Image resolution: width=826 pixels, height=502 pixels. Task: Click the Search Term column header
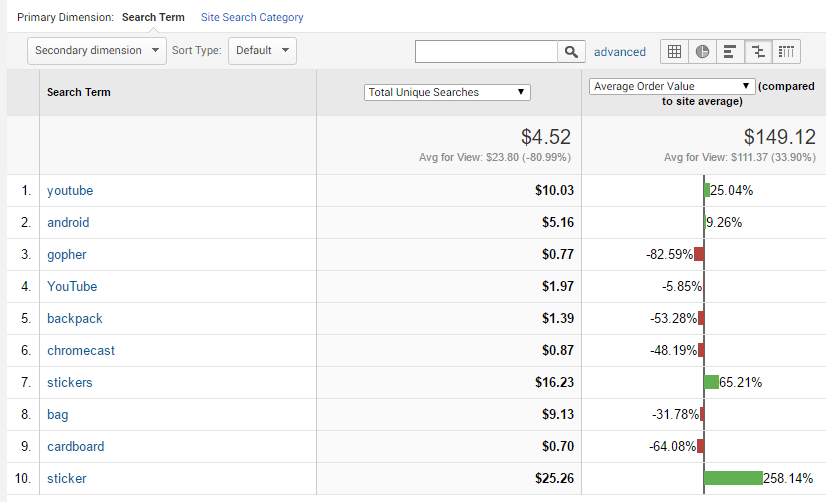78,92
